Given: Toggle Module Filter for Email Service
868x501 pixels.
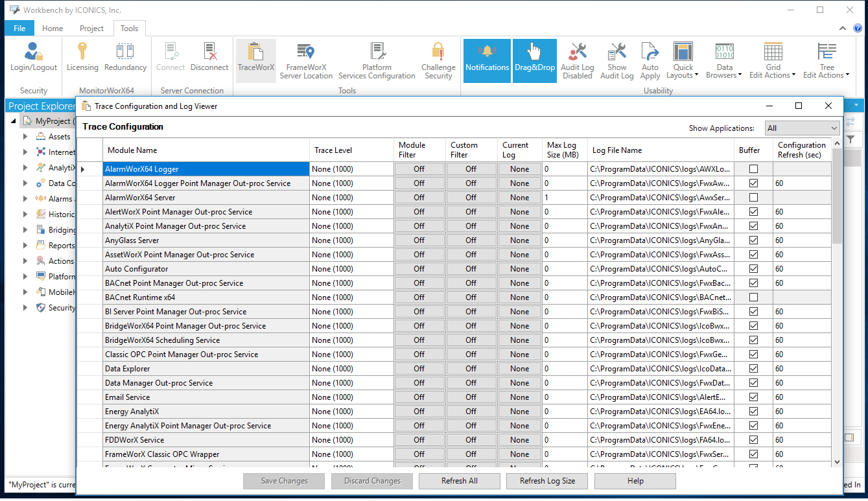Looking at the screenshot, I should (x=419, y=397).
